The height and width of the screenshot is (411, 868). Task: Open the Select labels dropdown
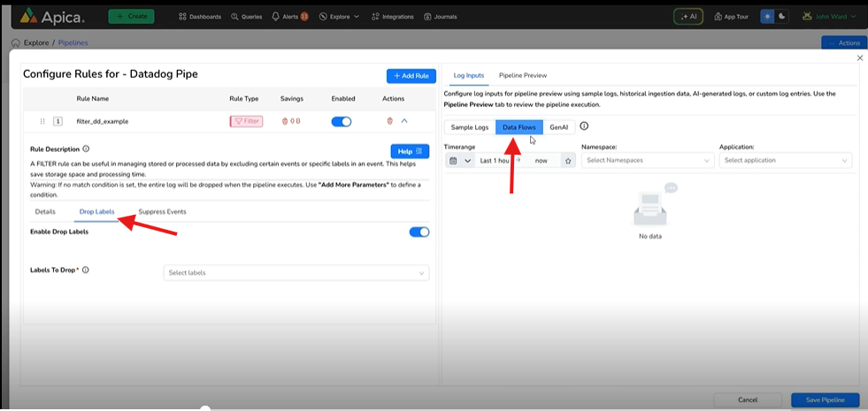tap(296, 273)
